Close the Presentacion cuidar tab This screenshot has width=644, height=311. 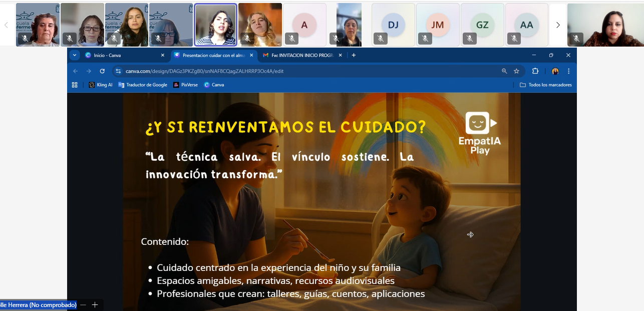tap(249, 55)
